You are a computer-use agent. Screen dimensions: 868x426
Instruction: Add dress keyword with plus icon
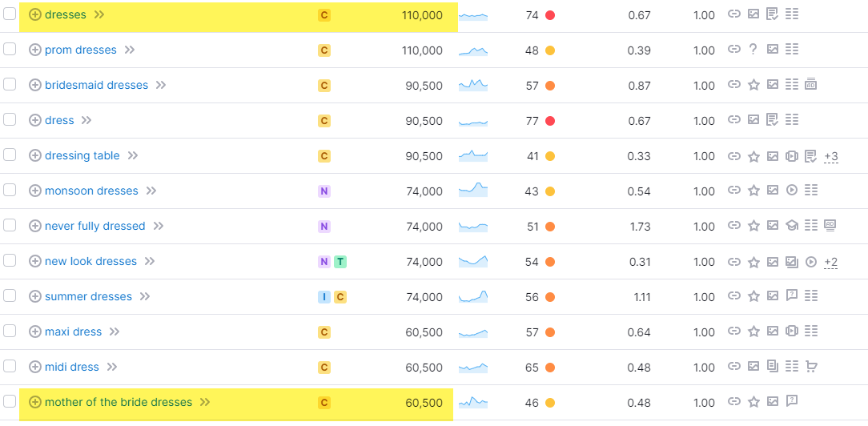click(35, 120)
